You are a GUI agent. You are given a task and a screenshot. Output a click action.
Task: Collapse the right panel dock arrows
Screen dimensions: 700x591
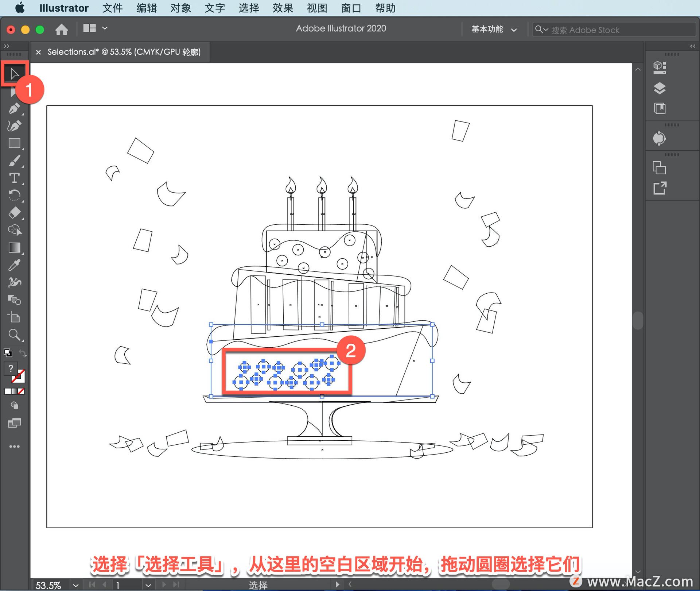click(x=692, y=46)
